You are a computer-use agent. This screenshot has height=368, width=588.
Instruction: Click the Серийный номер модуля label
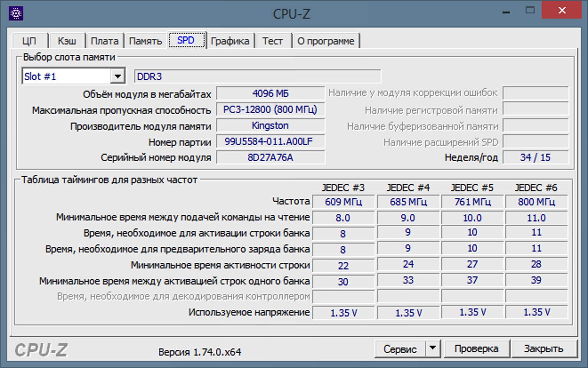tap(156, 158)
